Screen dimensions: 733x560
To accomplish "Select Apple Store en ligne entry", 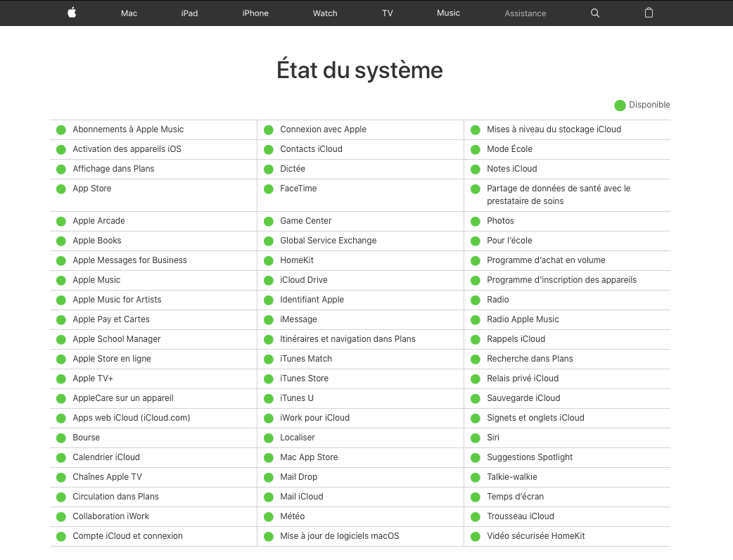I will tap(112, 359).
